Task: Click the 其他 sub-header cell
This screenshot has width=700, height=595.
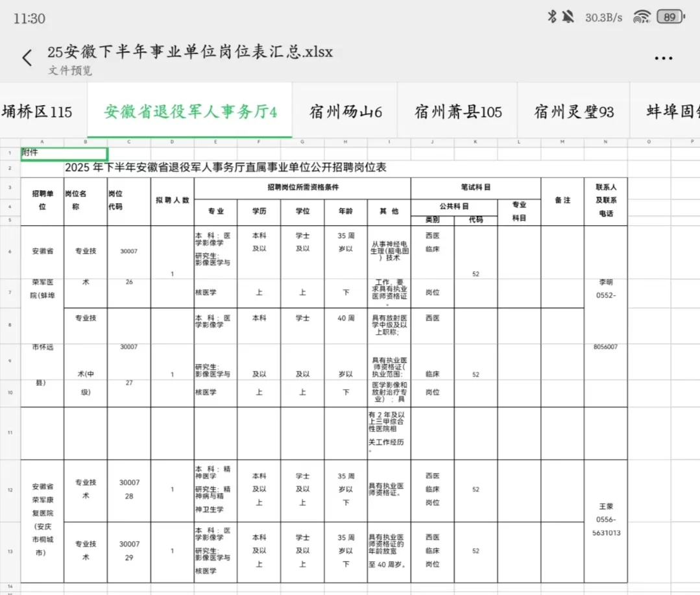Action: [389, 212]
